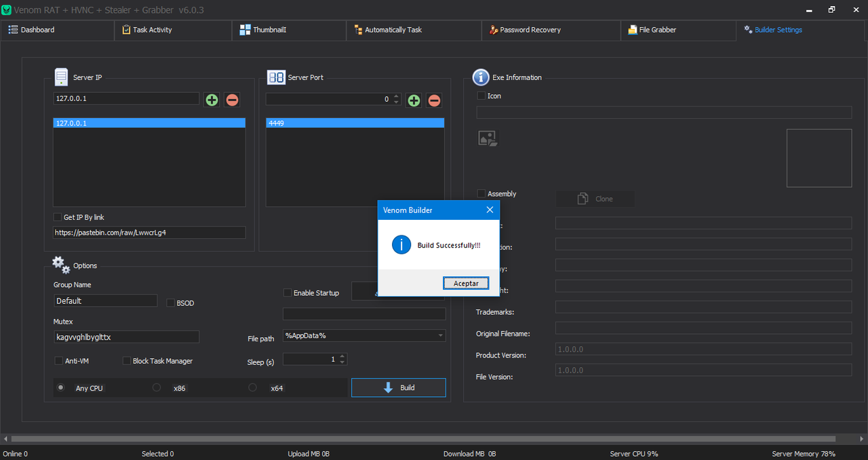Open the Thumbnail tab
The width and height of the screenshot is (868, 460).
click(x=289, y=30)
